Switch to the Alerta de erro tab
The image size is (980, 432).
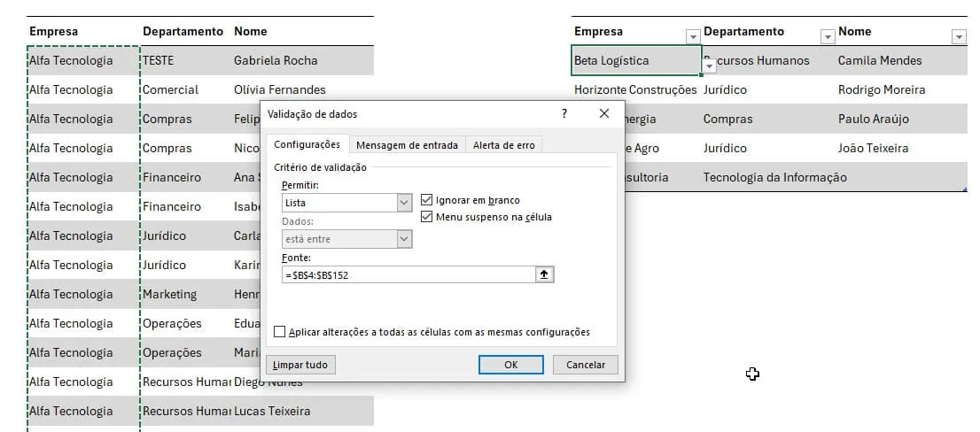coord(504,145)
